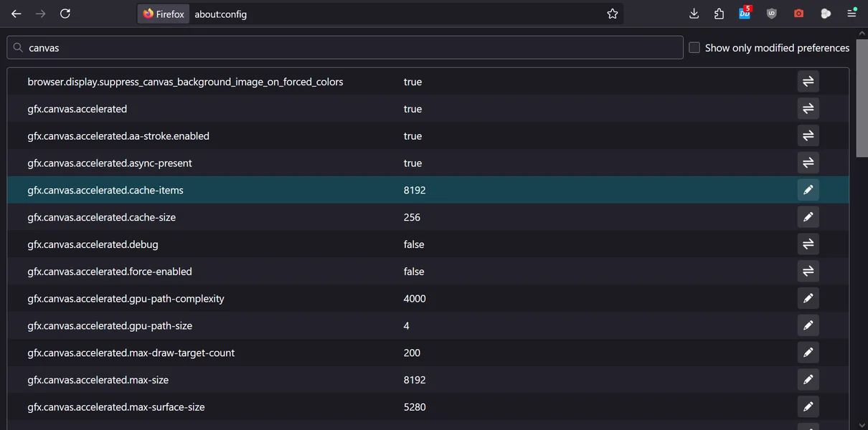Toggle gfx.canvas.accelerated.force-enabled preference
Viewport: 868px width, 430px height.
tap(808, 272)
